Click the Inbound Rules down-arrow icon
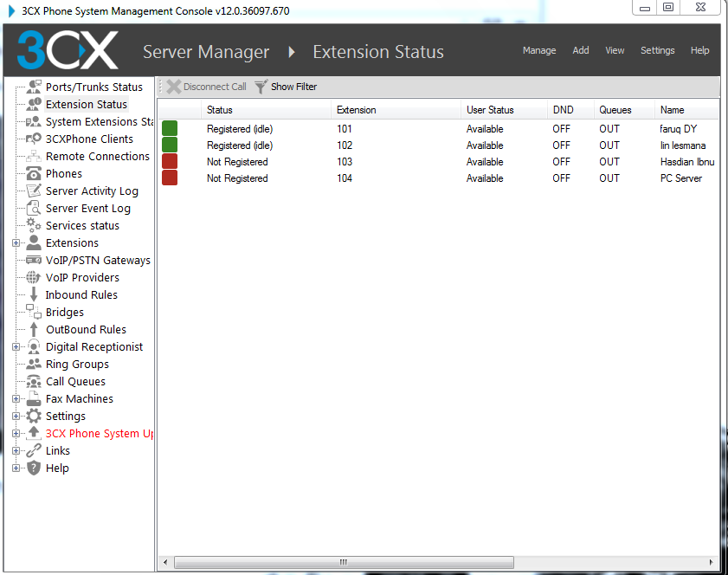Viewport: 728px width, 575px height. click(x=34, y=294)
